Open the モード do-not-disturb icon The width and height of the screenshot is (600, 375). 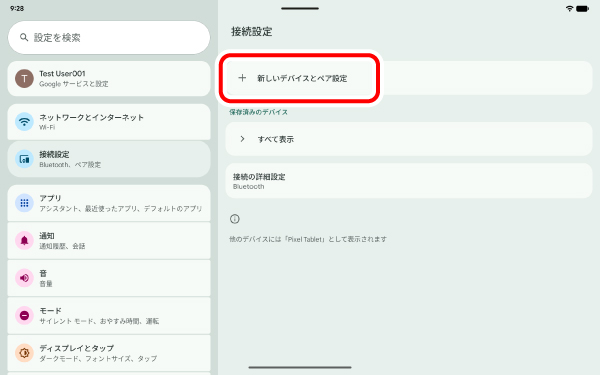tap(24, 315)
